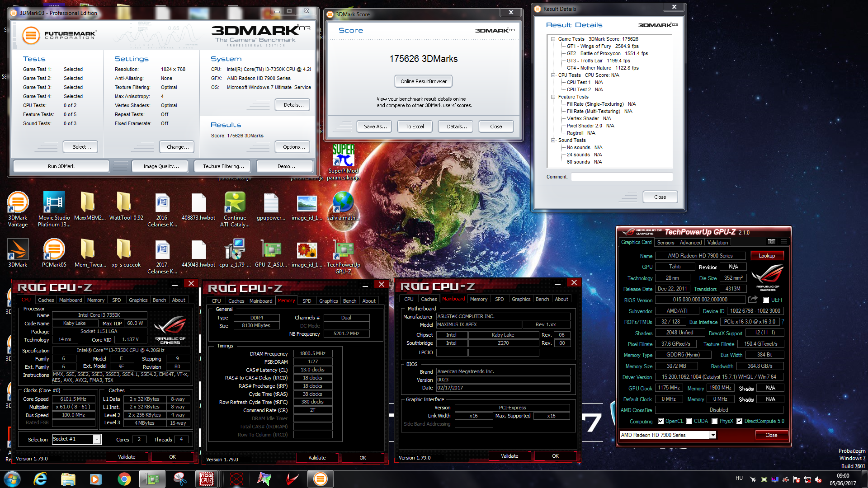
Task: Click Google Chrome in taskbar
Action: pyautogui.click(x=124, y=479)
